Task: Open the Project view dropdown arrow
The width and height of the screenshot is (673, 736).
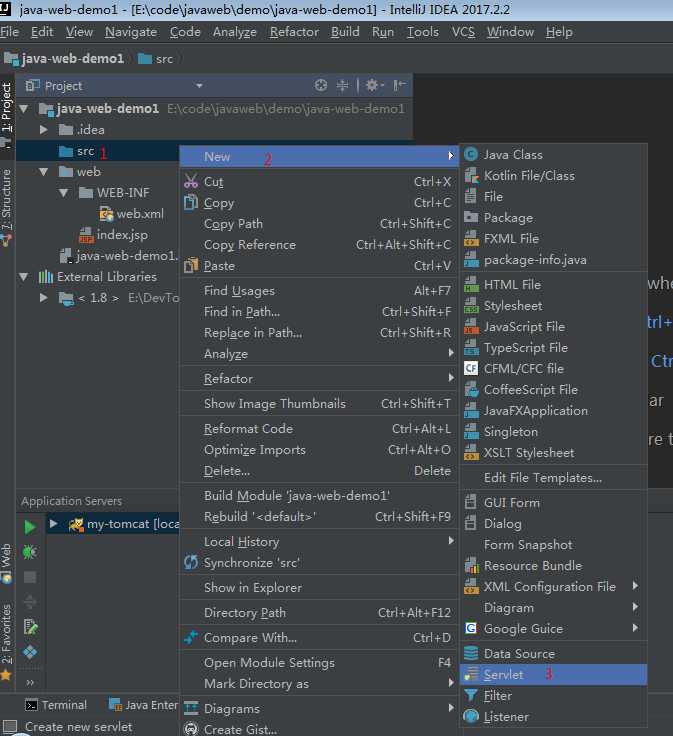Action: 199,86
